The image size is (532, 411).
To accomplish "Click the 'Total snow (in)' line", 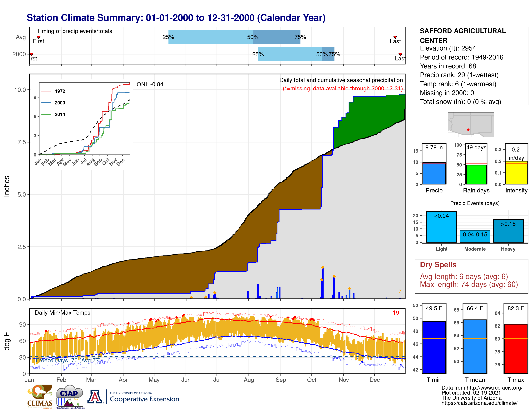I will [460, 102].
